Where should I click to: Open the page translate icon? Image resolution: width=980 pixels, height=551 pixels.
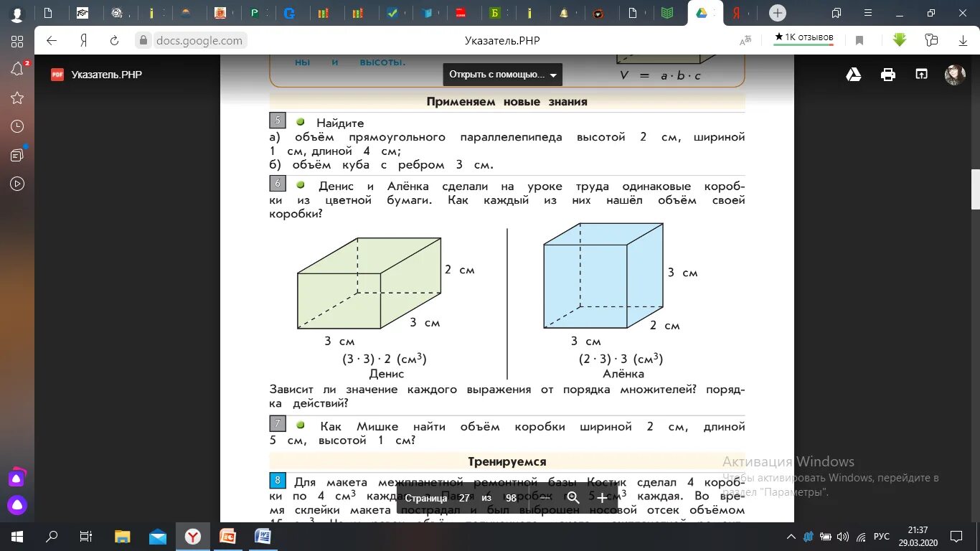pos(745,40)
